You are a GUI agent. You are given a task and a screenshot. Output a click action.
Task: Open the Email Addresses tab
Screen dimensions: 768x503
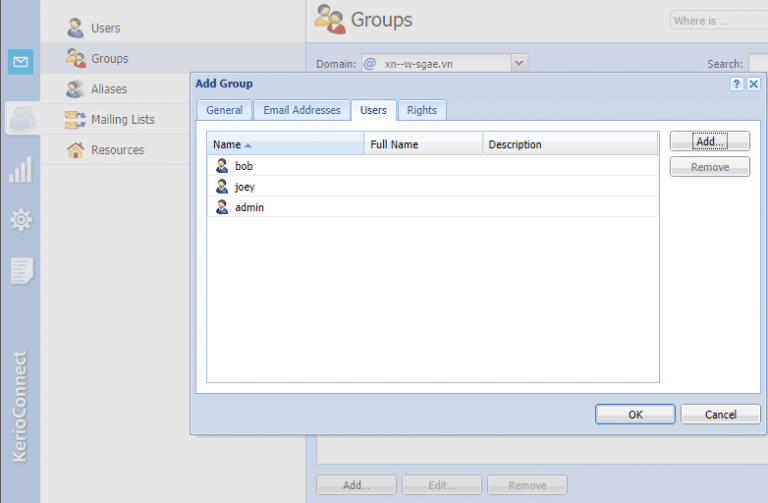click(301, 110)
